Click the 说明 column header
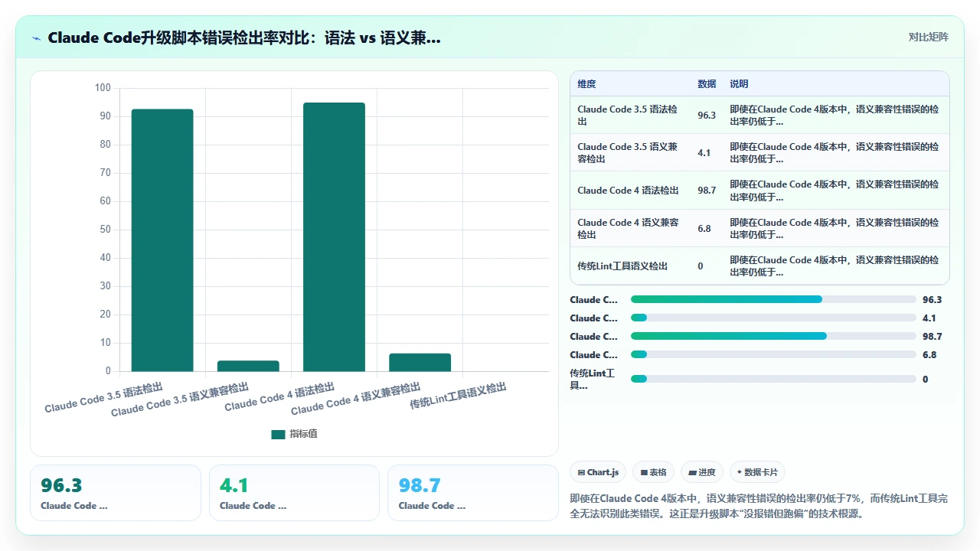980x551 pixels. coord(739,83)
